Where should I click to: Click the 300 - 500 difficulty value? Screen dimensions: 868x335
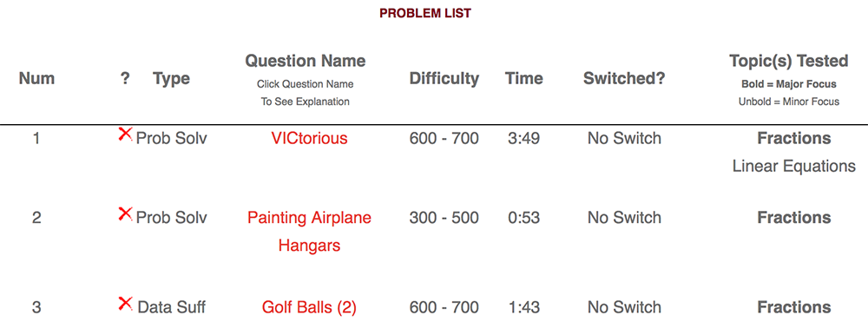click(444, 218)
